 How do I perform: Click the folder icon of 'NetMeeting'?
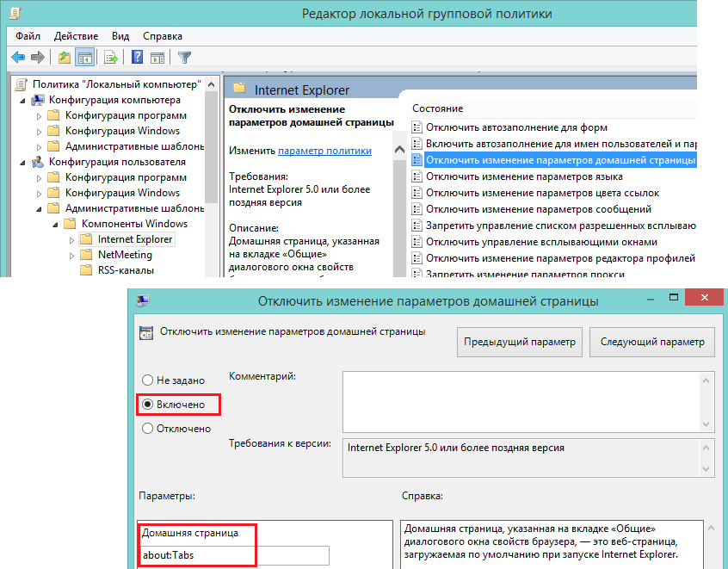point(86,255)
